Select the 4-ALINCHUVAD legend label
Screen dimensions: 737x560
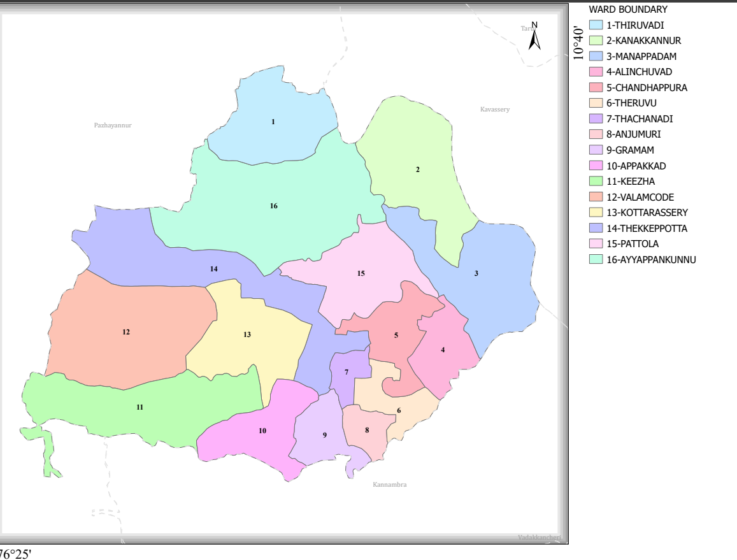pos(640,72)
